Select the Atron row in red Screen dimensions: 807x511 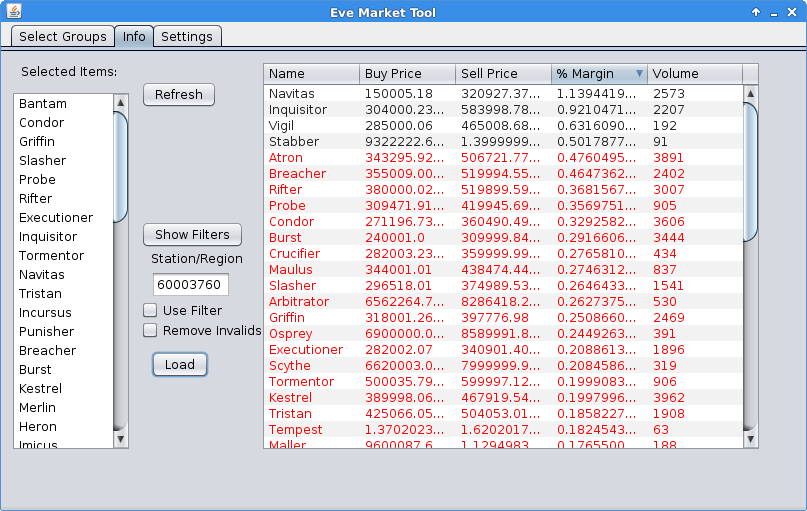click(503, 157)
